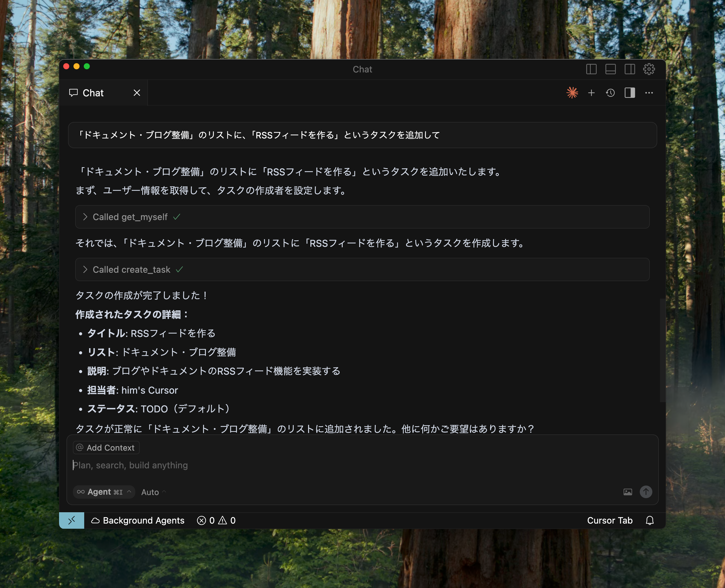Click the @ icon in Add Context
725x588 pixels.
(80, 448)
